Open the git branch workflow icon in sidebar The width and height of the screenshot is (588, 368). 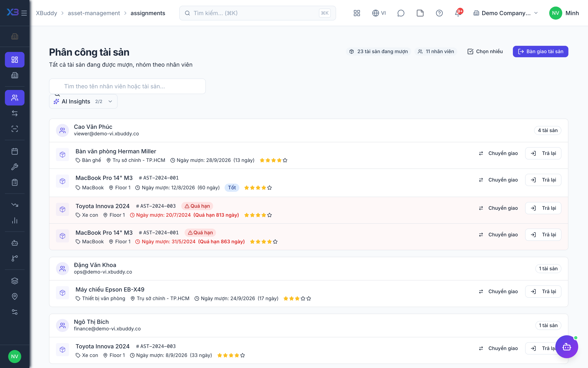pyautogui.click(x=14, y=258)
